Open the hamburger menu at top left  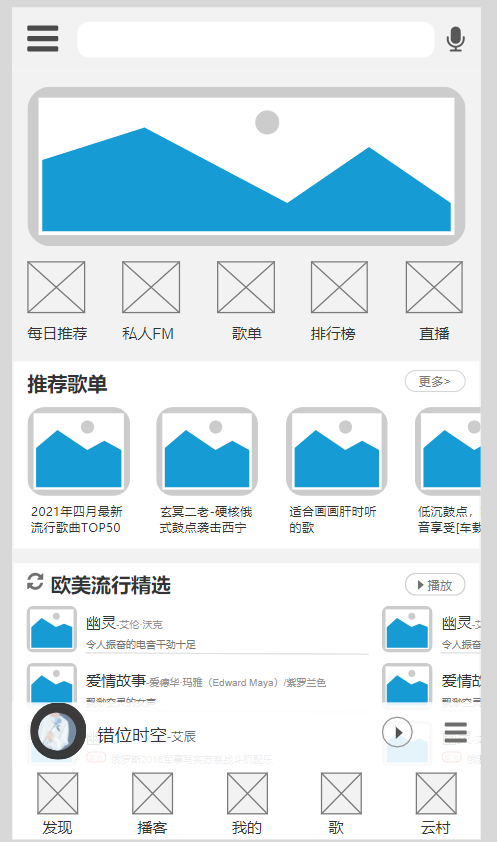coord(42,39)
